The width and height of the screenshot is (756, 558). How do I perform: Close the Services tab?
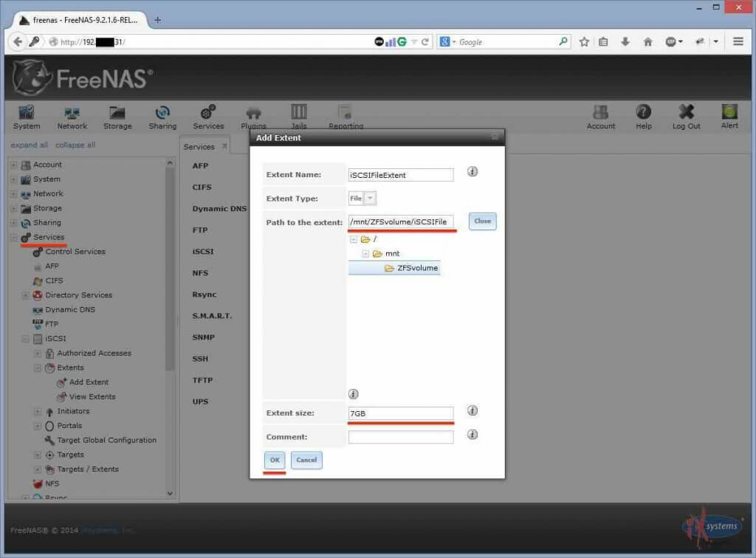[x=224, y=146]
